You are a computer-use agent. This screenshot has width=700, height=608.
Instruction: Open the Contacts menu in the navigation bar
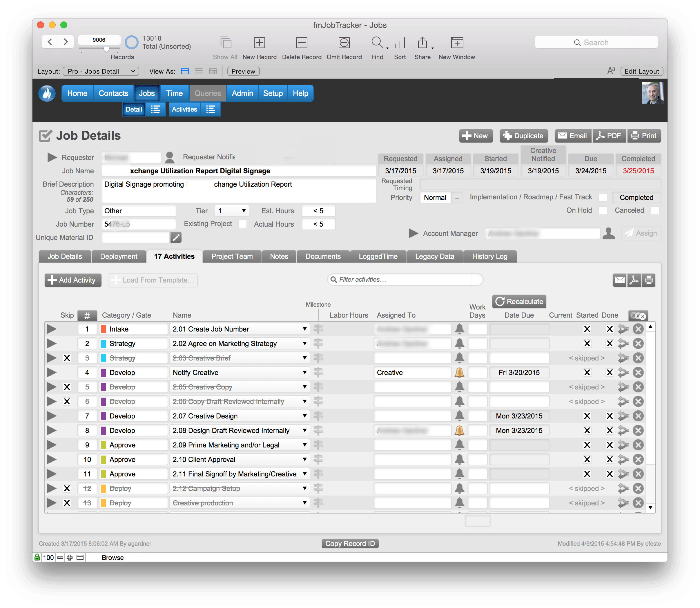coord(113,94)
